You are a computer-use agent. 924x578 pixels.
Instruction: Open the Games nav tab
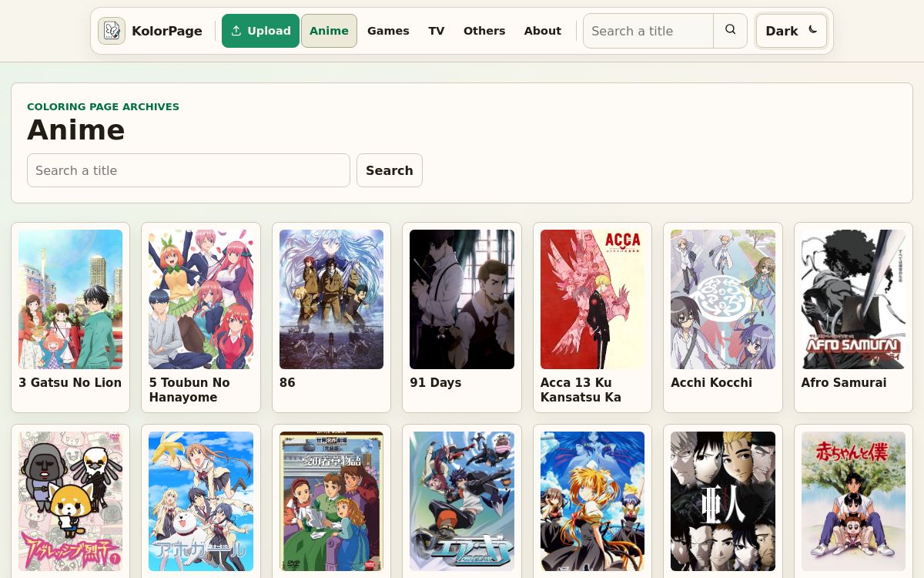click(x=388, y=31)
